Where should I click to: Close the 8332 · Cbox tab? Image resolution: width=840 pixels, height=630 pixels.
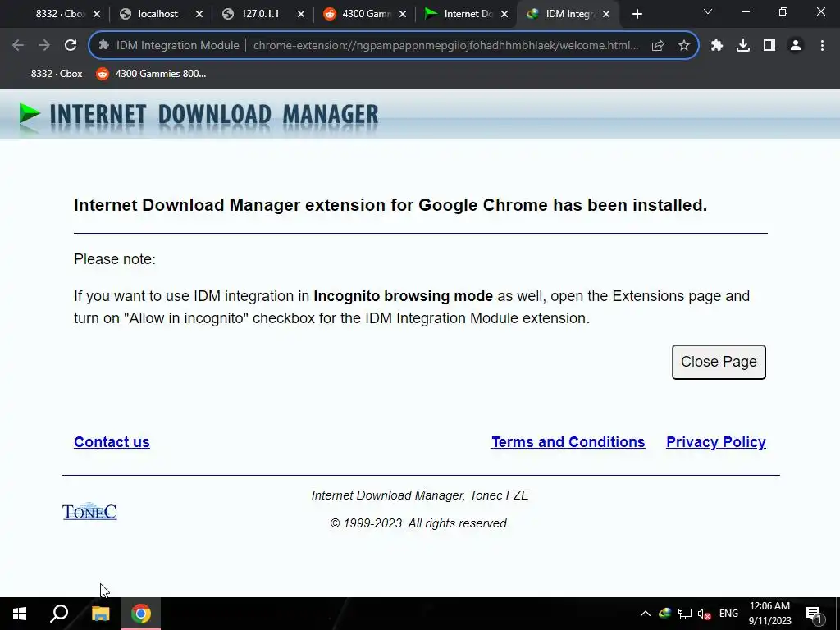point(97,15)
